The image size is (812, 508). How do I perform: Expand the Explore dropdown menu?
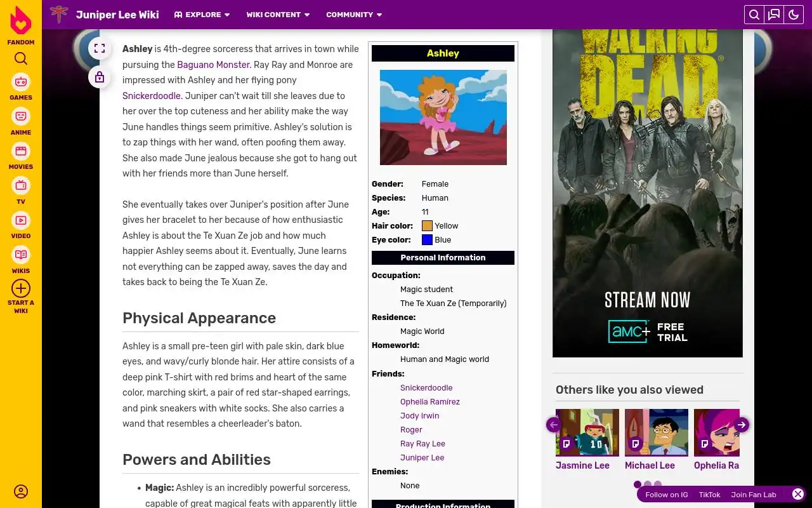(x=202, y=15)
